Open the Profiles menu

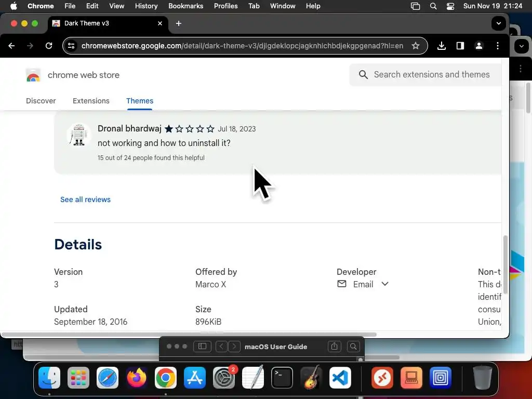225,6
